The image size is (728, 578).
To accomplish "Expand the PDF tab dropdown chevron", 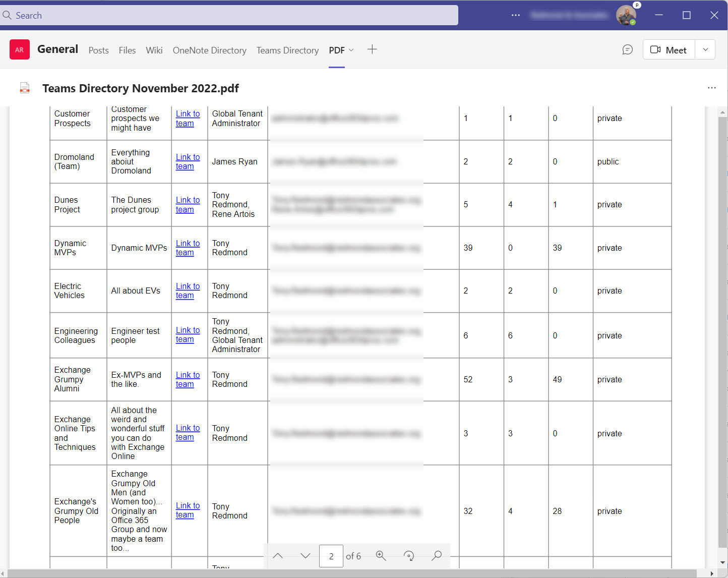I will point(351,50).
